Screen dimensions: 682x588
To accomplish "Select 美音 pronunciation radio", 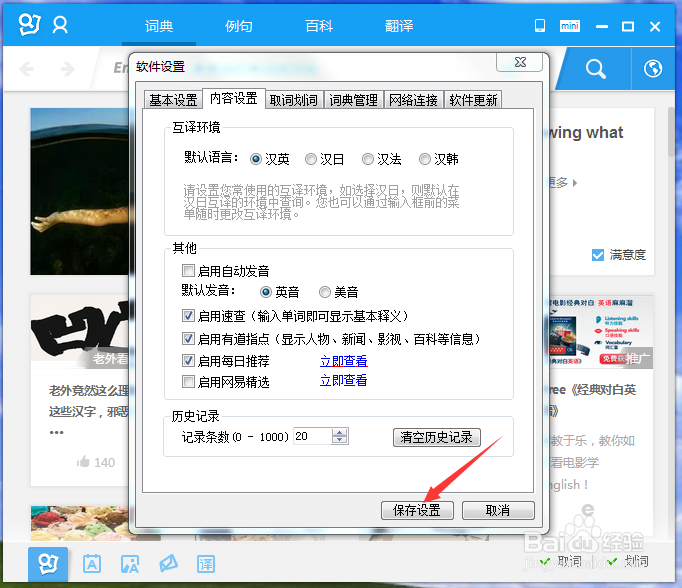I will click(x=325, y=292).
